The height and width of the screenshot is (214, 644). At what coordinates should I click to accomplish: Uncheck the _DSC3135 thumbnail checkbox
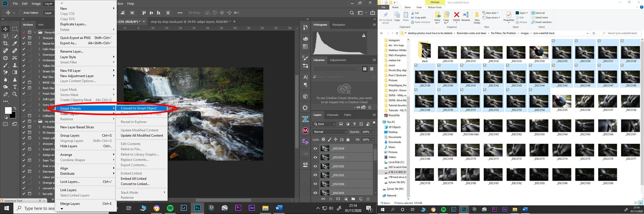553,41
